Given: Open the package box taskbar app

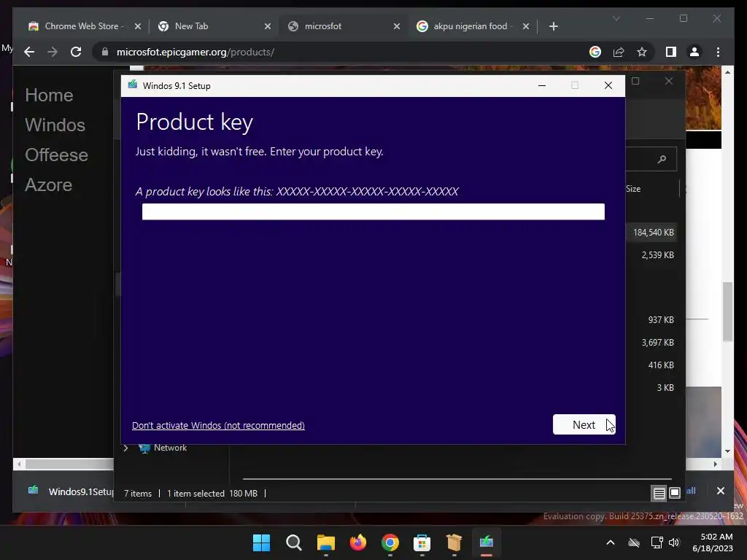Looking at the screenshot, I should [454, 542].
